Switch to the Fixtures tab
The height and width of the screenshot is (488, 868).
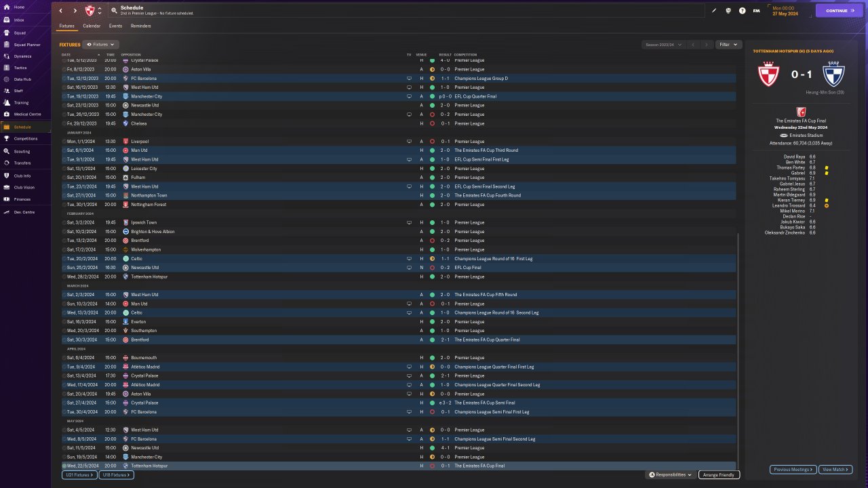(x=66, y=26)
